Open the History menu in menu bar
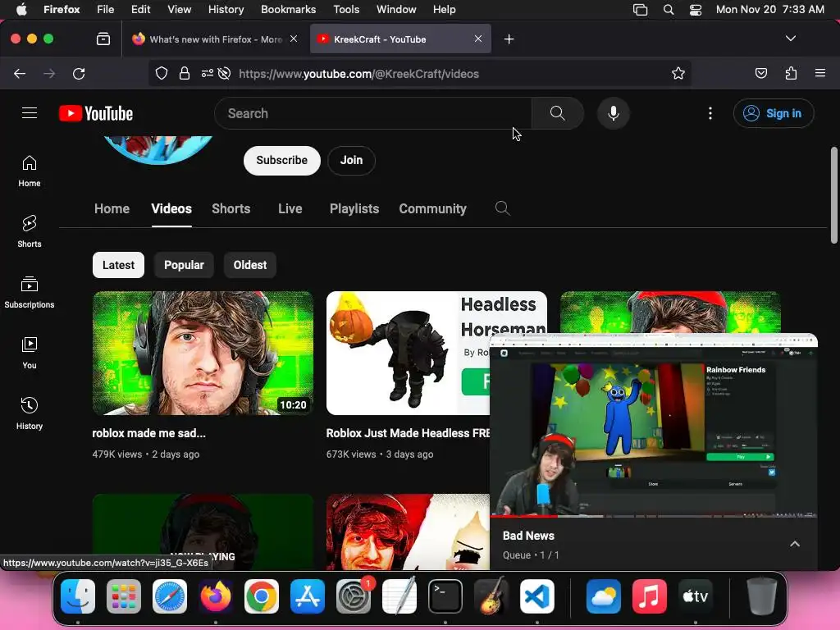The width and height of the screenshot is (840, 630). (x=226, y=10)
